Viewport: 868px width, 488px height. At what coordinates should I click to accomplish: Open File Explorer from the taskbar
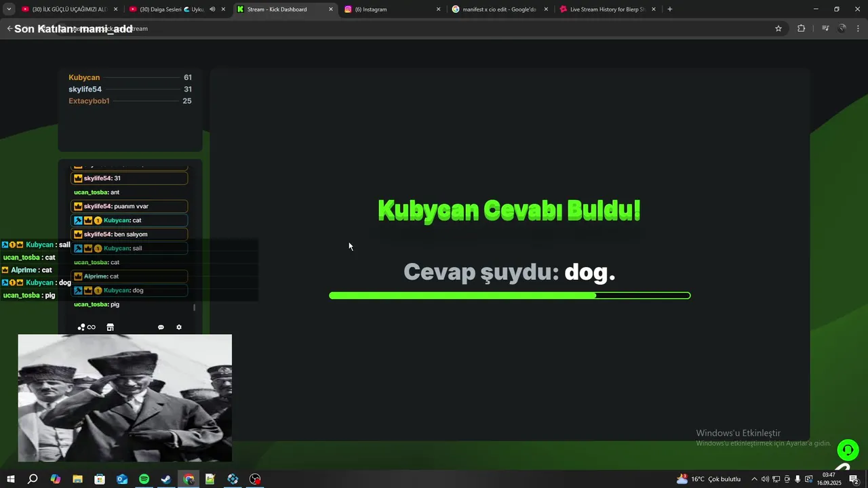coord(77,479)
